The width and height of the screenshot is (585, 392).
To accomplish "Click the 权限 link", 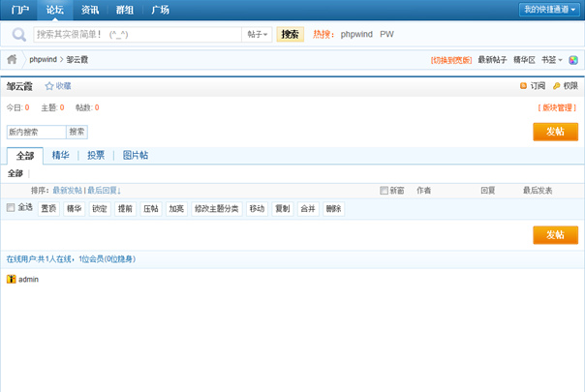I will pos(570,86).
